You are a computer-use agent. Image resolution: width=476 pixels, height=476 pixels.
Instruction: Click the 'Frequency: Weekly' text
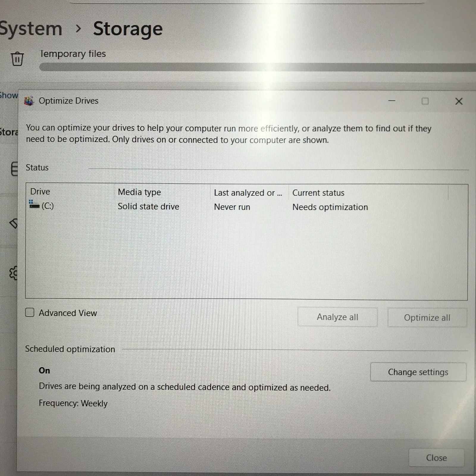73,403
